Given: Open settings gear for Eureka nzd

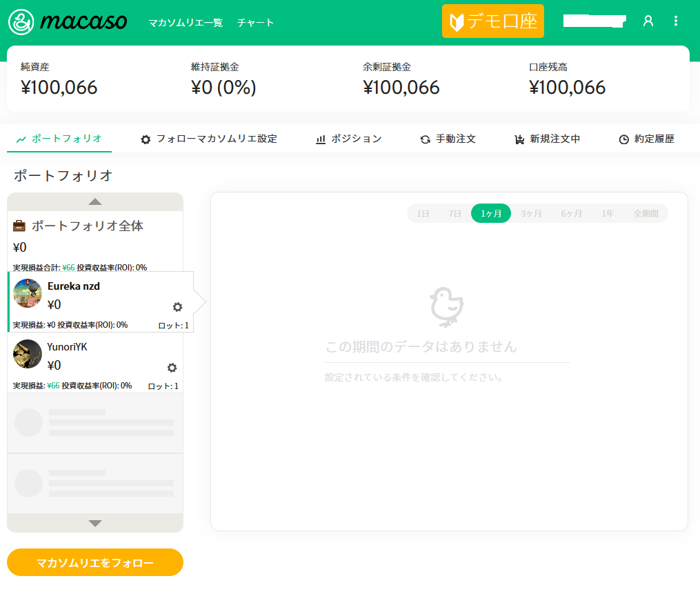Looking at the screenshot, I should tap(177, 307).
